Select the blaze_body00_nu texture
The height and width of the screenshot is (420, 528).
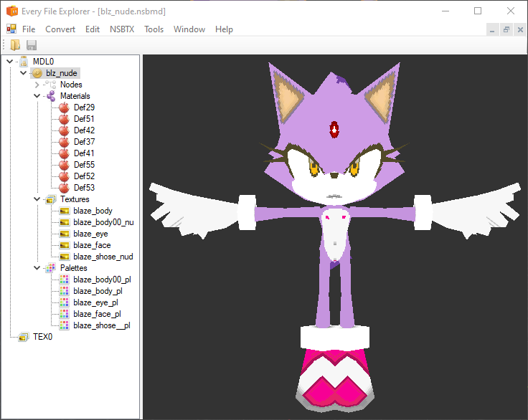(103, 222)
